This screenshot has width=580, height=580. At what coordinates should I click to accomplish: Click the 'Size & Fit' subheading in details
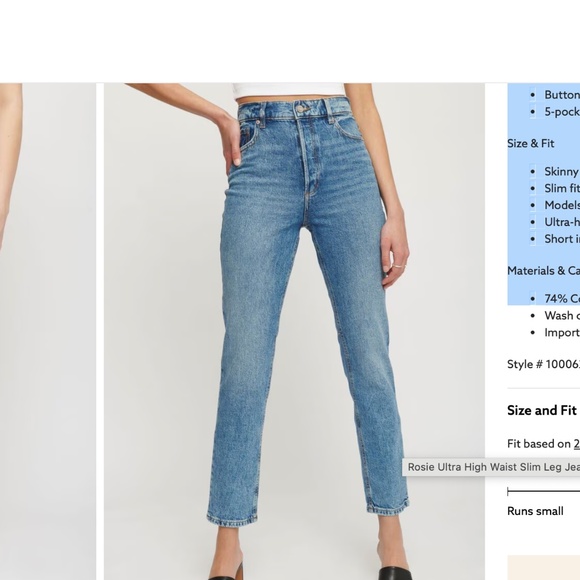click(530, 144)
